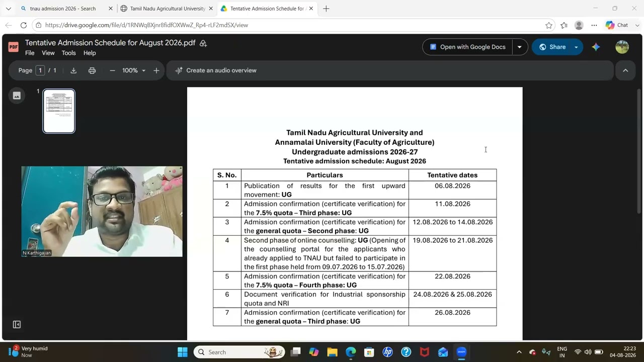This screenshot has height=362, width=644.
Task: Click the Particulars column header
Action: pos(325,175)
